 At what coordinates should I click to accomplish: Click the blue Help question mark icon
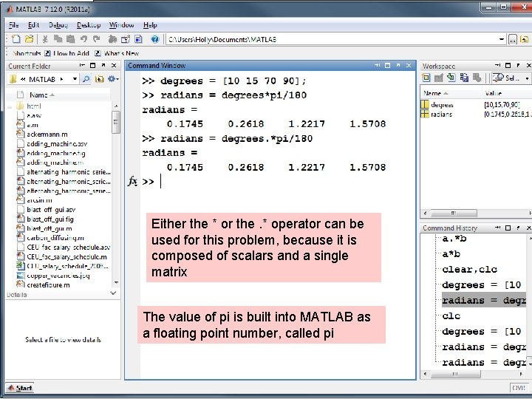[154, 39]
